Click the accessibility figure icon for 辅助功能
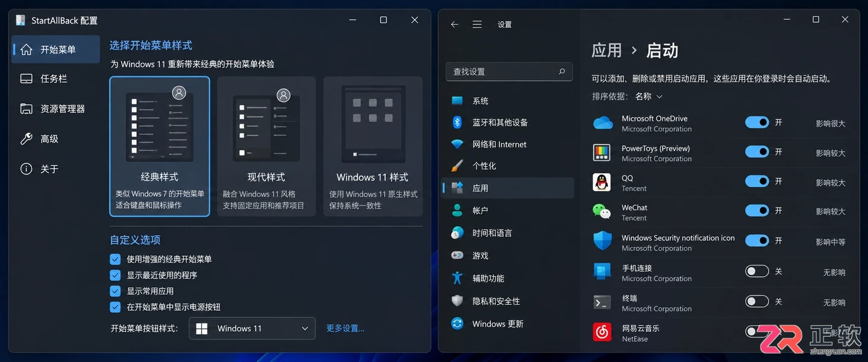This screenshot has width=868, height=362. tap(458, 278)
